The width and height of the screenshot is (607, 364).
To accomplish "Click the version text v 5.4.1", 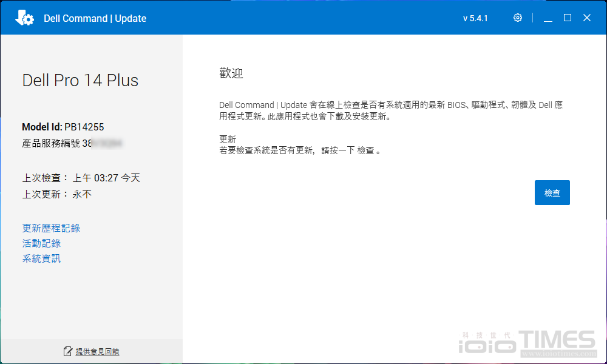I will click(475, 18).
